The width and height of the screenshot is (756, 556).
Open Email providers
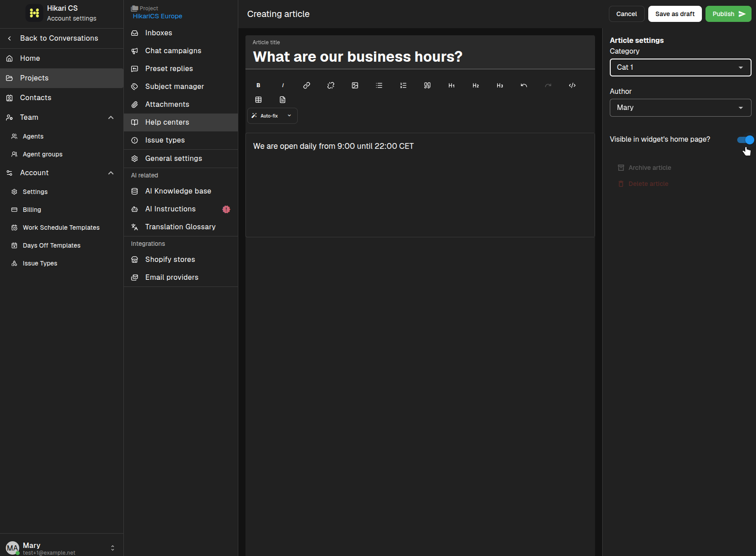pos(181,278)
